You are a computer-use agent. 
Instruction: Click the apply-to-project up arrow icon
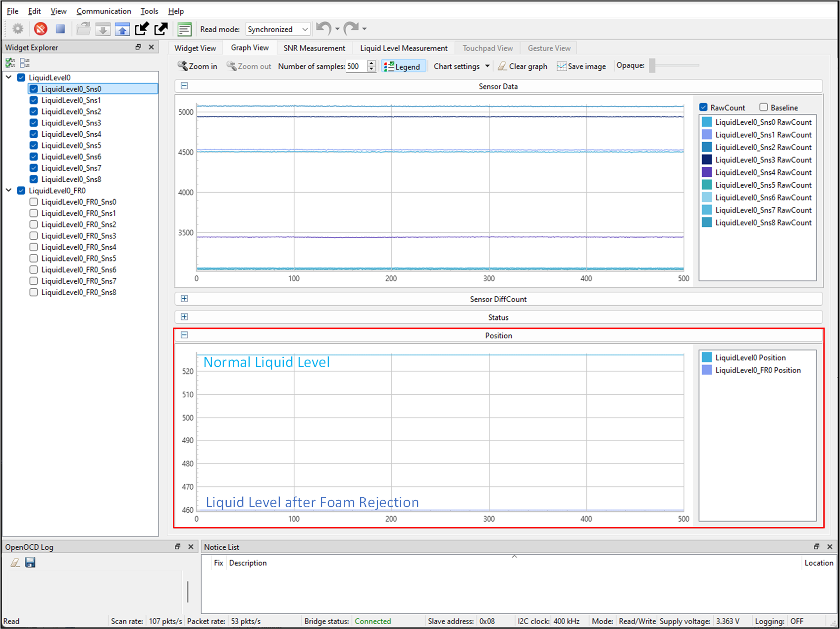click(x=122, y=29)
